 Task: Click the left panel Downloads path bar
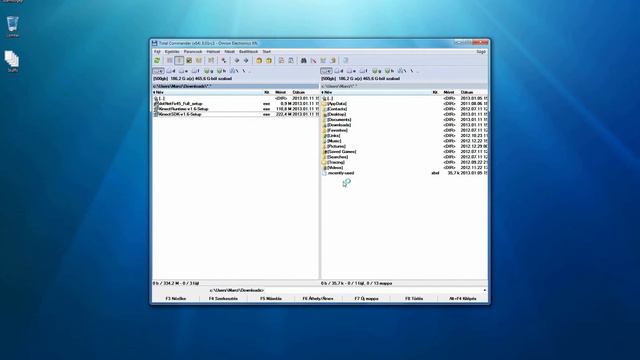[x=236, y=86]
